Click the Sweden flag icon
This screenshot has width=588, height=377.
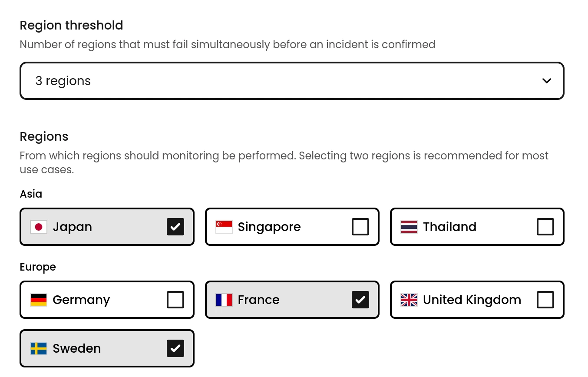[39, 348]
